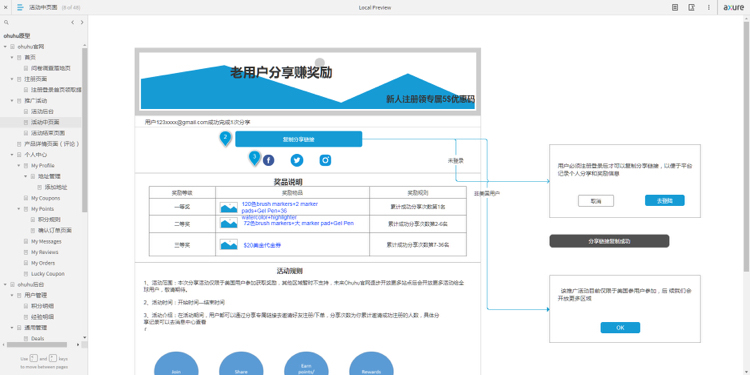Click the sitemap scroll-right arrow
This screenshot has width=750, height=375.
click(x=78, y=344)
